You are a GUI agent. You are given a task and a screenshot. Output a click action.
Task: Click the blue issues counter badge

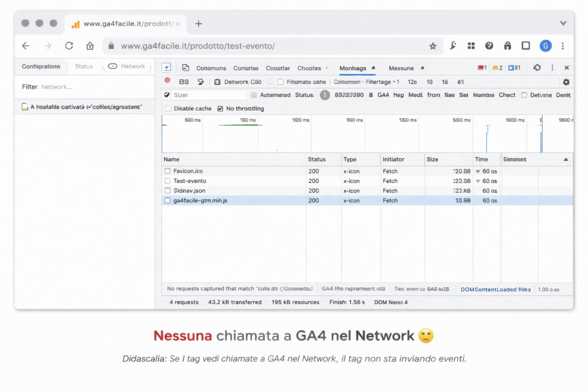pyautogui.click(x=514, y=68)
